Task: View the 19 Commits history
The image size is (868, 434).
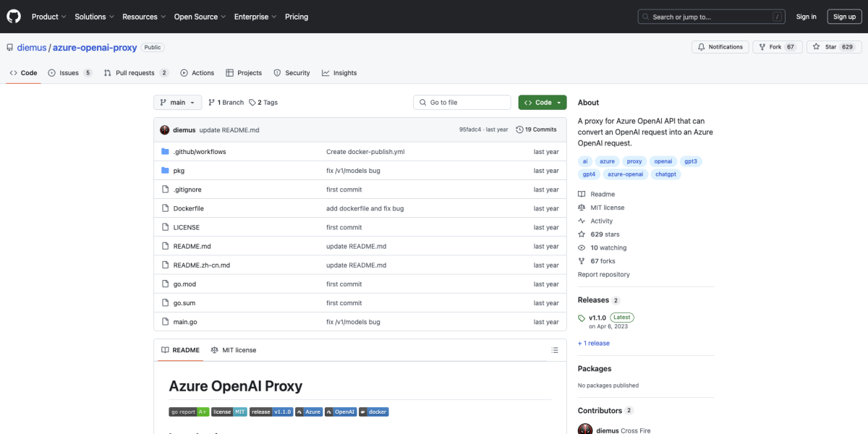Action: click(536, 129)
